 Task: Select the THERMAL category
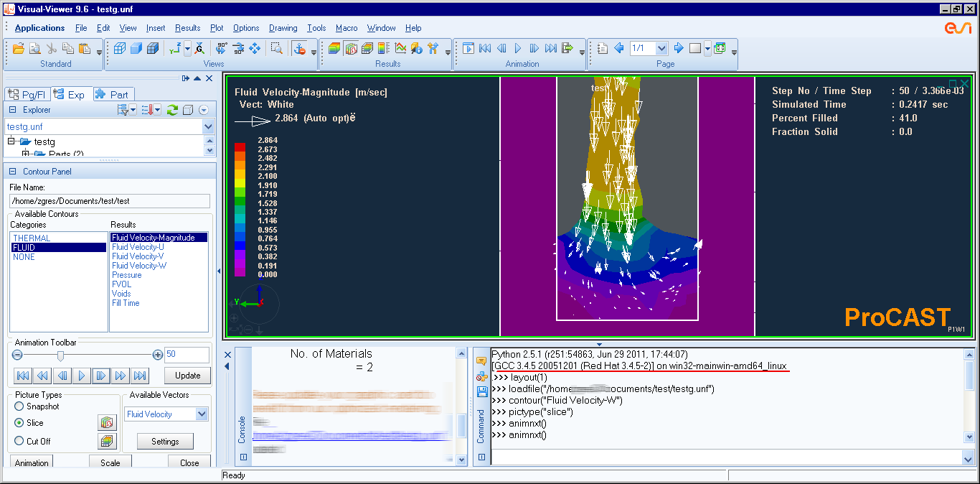pyautogui.click(x=32, y=238)
